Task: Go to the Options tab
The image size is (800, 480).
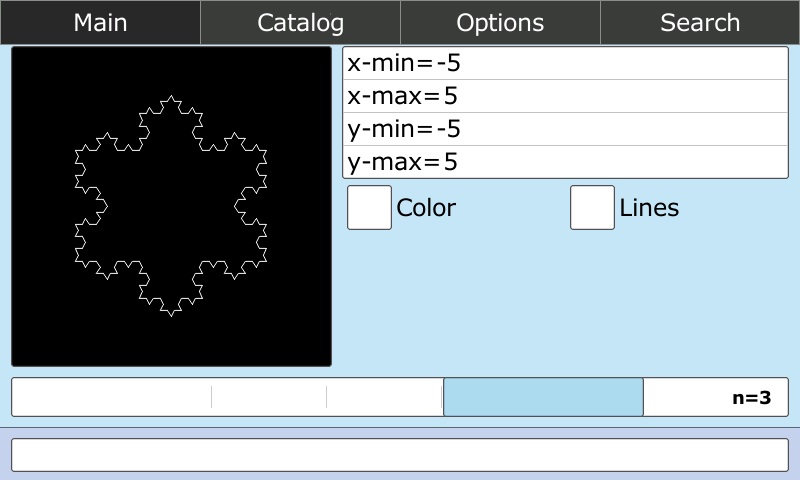Action: click(500, 22)
